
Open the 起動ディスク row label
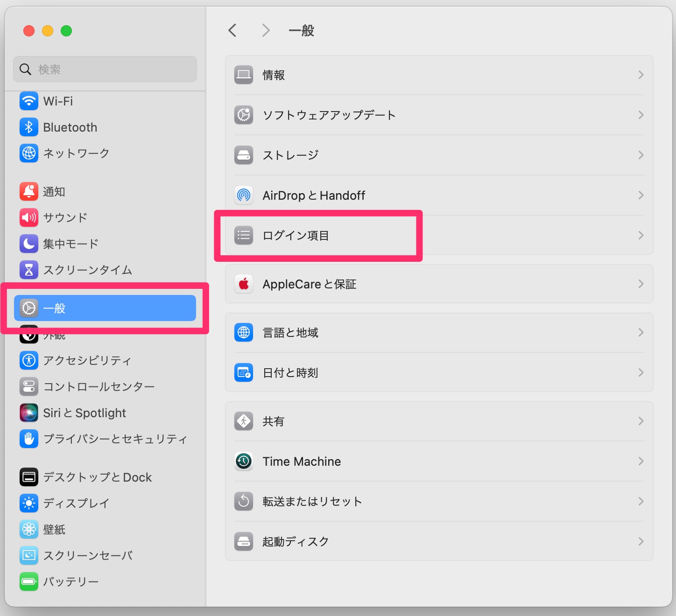pos(296,542)
